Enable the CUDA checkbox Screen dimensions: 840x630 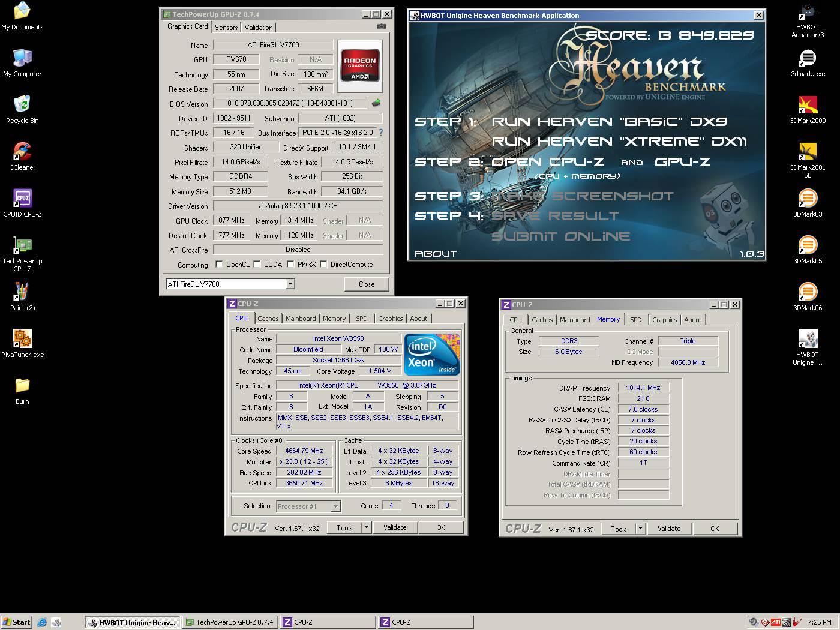tap(257, 265)
